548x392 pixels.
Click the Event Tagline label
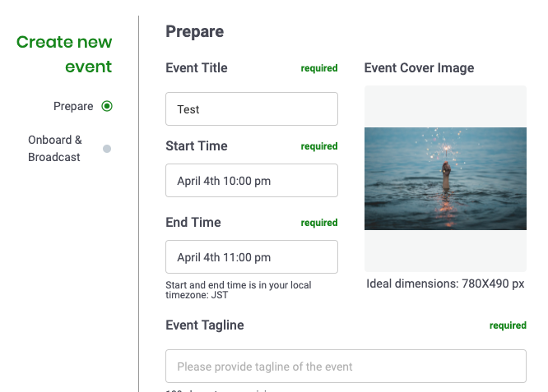(205, 325)
